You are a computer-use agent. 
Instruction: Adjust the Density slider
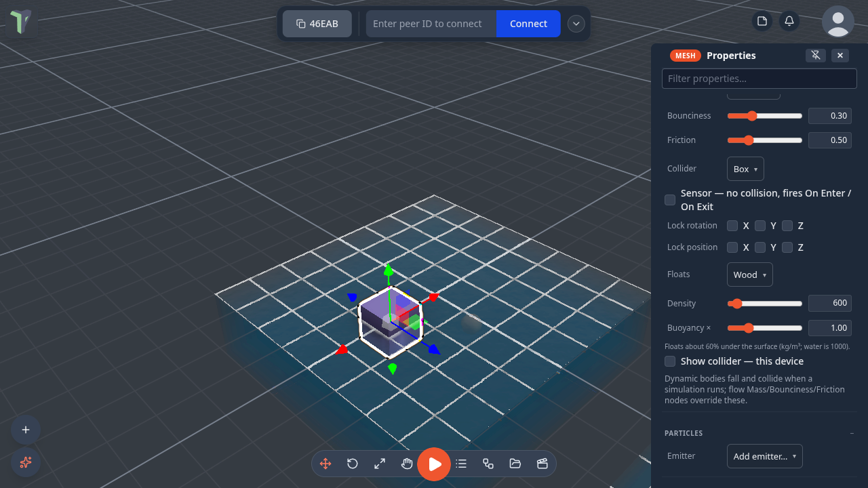pos(765,304)
